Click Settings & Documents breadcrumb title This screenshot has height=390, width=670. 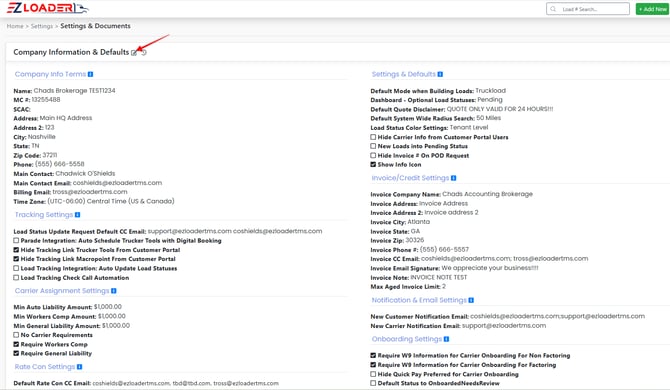point(96,26)
